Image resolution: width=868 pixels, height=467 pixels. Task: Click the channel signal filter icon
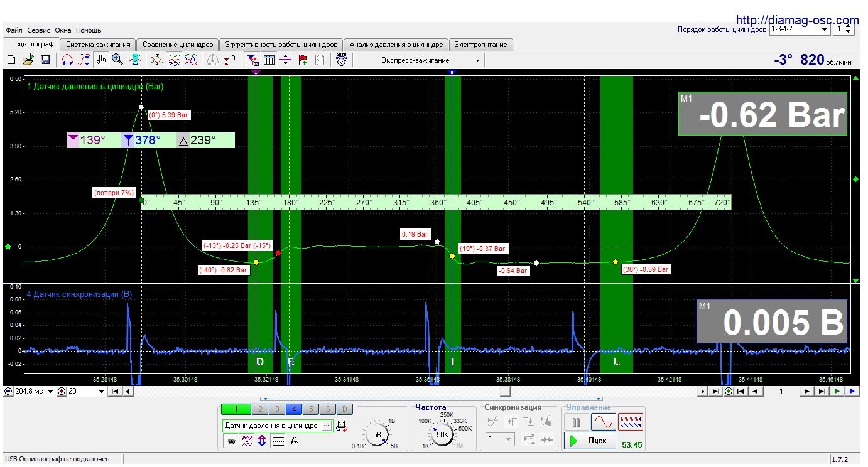[247, 441]
